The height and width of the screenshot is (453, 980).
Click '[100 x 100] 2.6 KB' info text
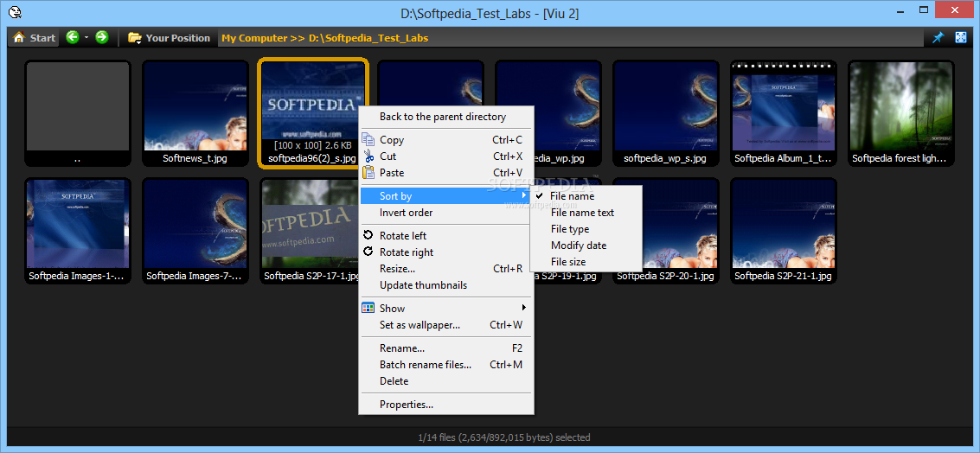312,145
